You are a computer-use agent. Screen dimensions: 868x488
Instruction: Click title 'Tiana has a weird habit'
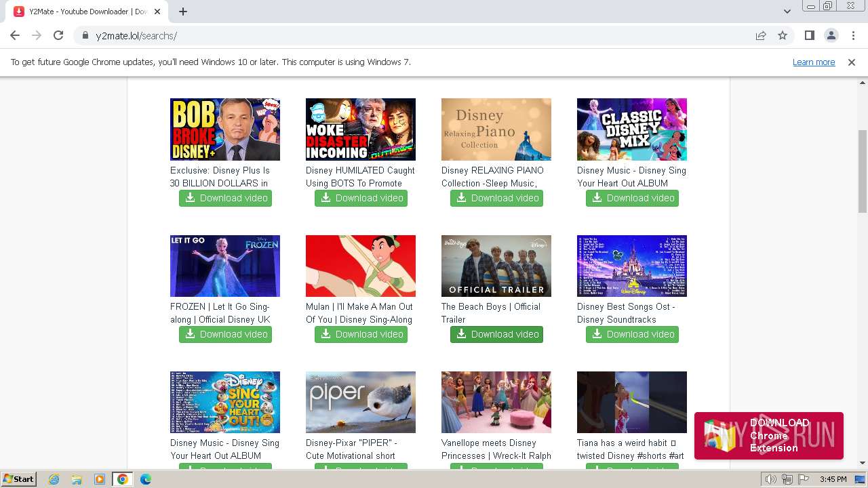click(631, 449)
